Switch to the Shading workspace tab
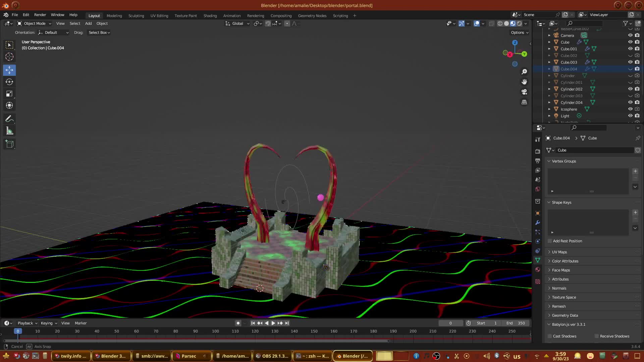644x362 pixels. [x=210, y=16]
